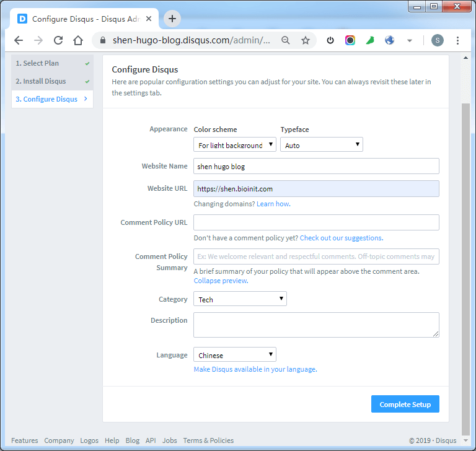Click the address bar URL
The width and height of the screenshot is (476, 451).
coord(192,40)
